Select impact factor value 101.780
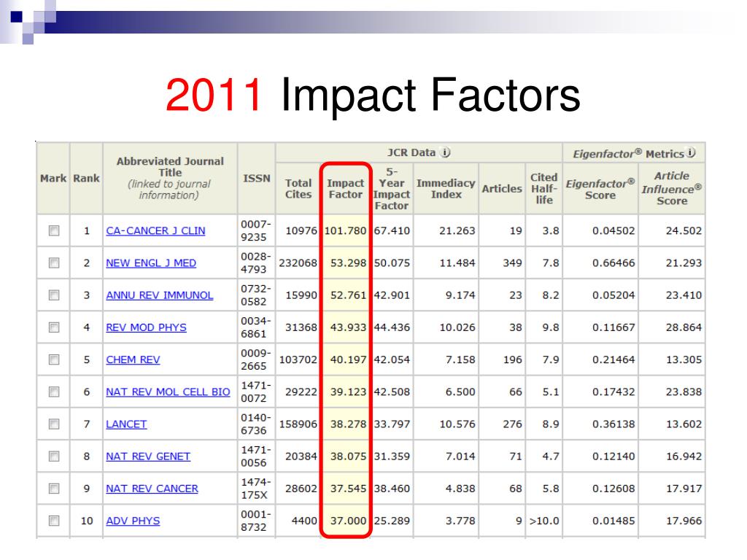Screen dimensions: 747x560 coord(345,231)
